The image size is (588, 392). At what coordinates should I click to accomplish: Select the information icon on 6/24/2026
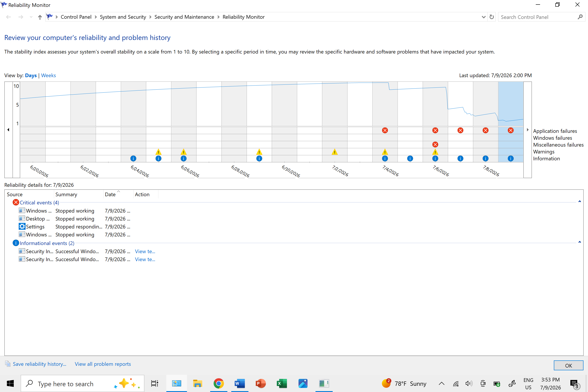point(133,159)
